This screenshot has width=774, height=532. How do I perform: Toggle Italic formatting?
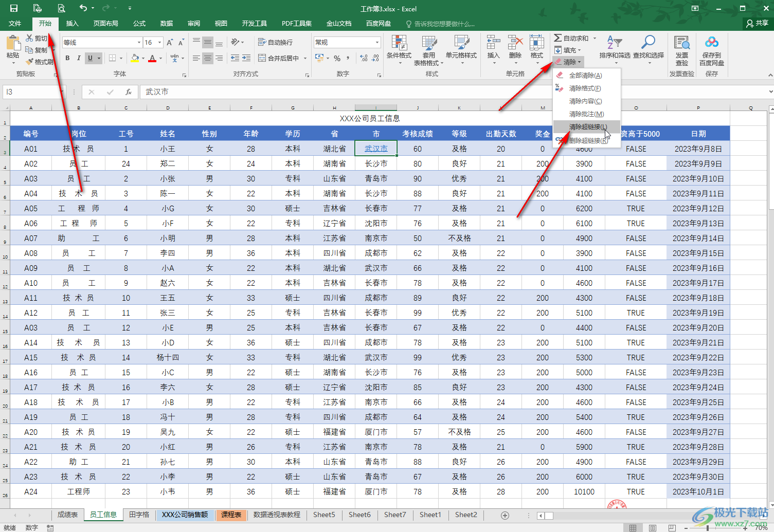click(79, 58)
